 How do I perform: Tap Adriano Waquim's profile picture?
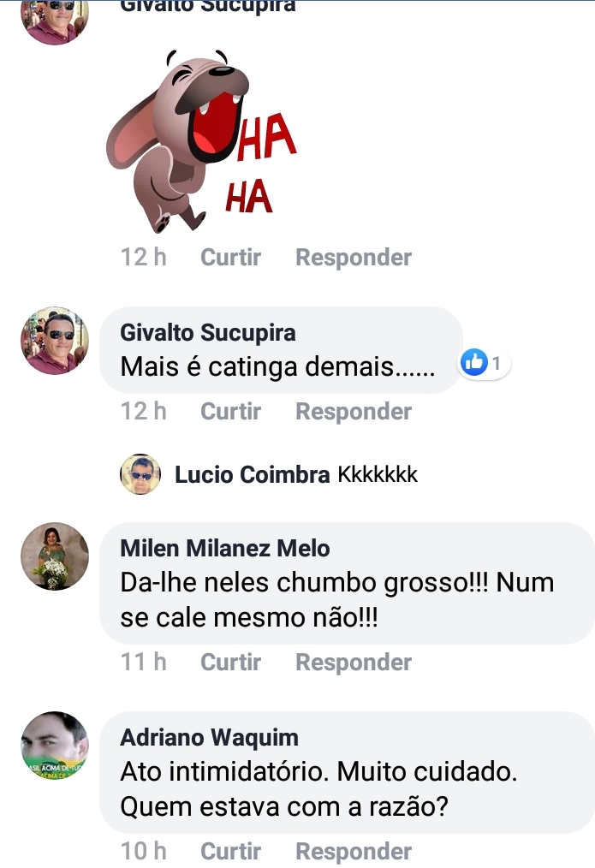[55, 745]
